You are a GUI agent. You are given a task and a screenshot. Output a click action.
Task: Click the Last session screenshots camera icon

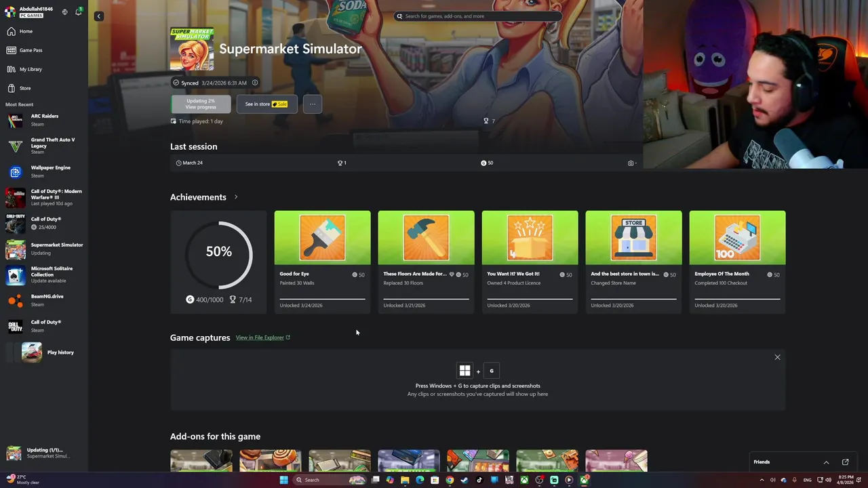631,163
